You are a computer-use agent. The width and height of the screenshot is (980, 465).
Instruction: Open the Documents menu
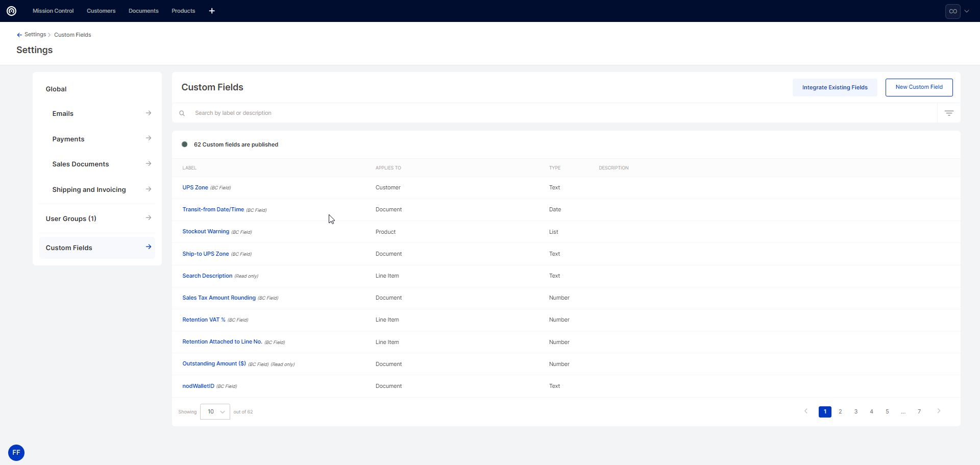pos(143,11)
